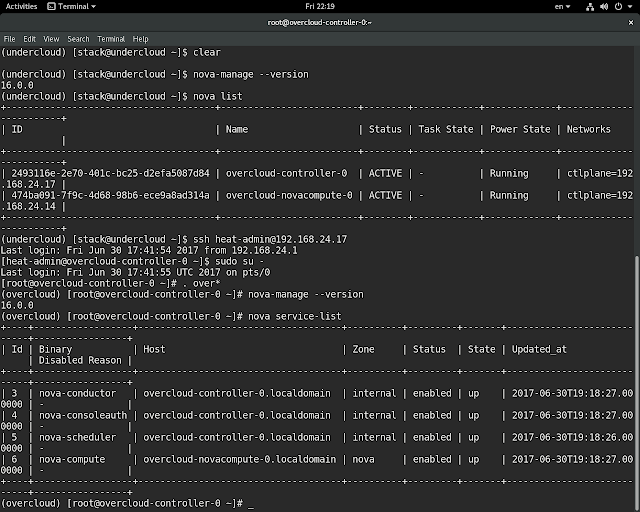Open the Help menu

pos(140,39)
